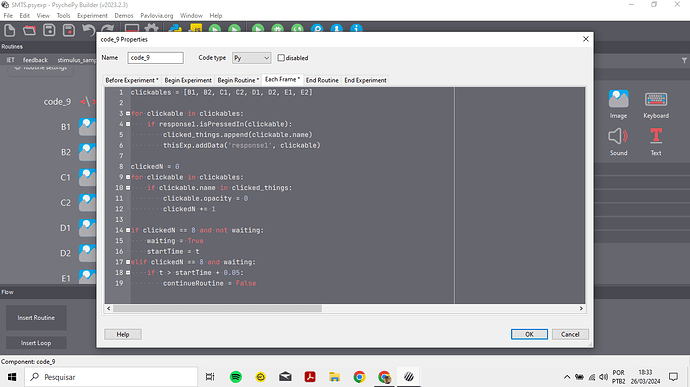Click the Help button in the dialog

pyautogui.click(x=123, y=334)
